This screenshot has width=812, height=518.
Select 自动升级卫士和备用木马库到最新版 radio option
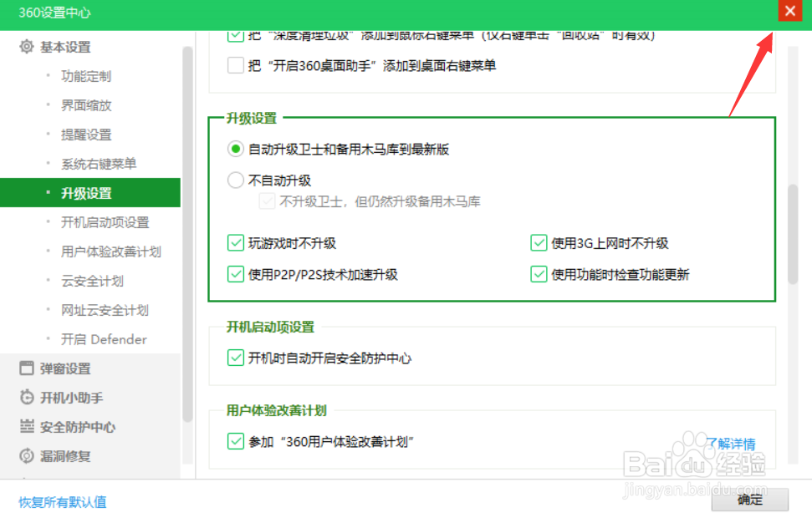pos(236,150)
